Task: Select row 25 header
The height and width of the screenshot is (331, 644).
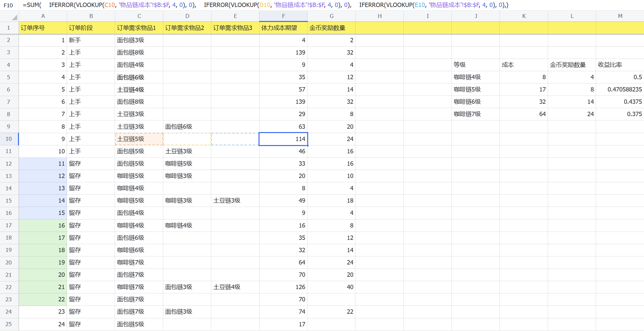Action: click(x=9, y=324)
